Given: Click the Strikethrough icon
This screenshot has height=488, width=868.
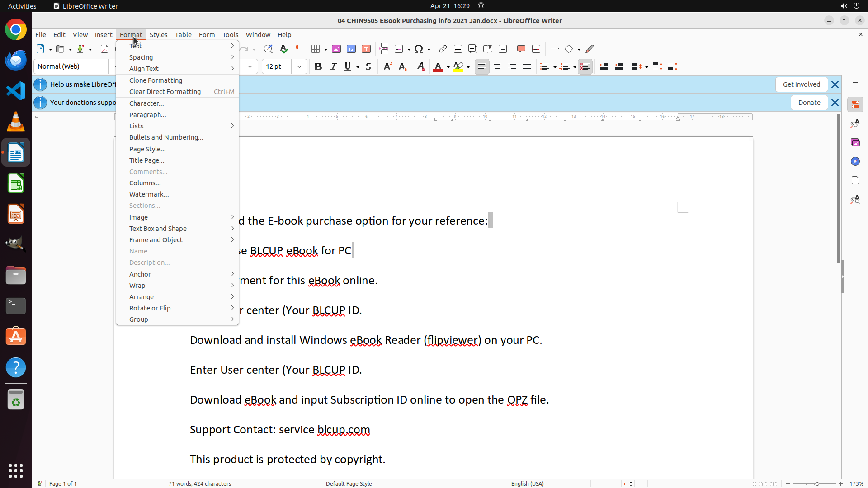Looking at the screenshot, I should (368, 66).
